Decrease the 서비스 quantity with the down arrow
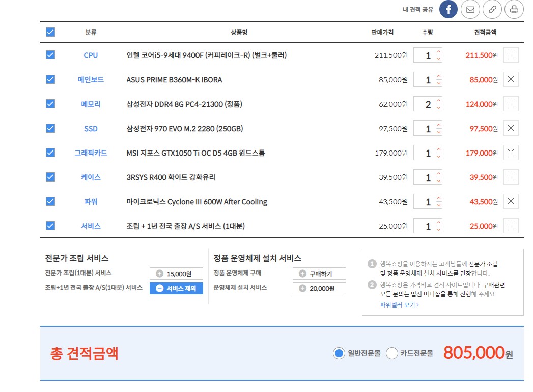This screenshot has height=392, width=533. point(439,229)
